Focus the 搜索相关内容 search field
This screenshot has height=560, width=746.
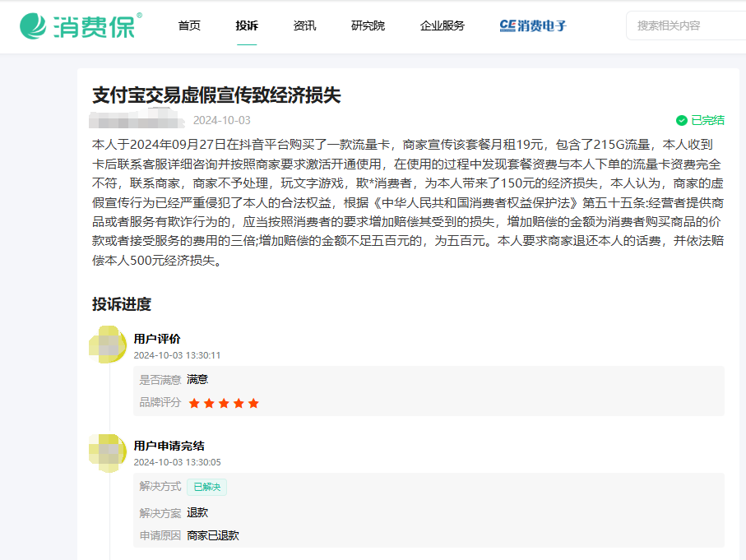point(686,25)
